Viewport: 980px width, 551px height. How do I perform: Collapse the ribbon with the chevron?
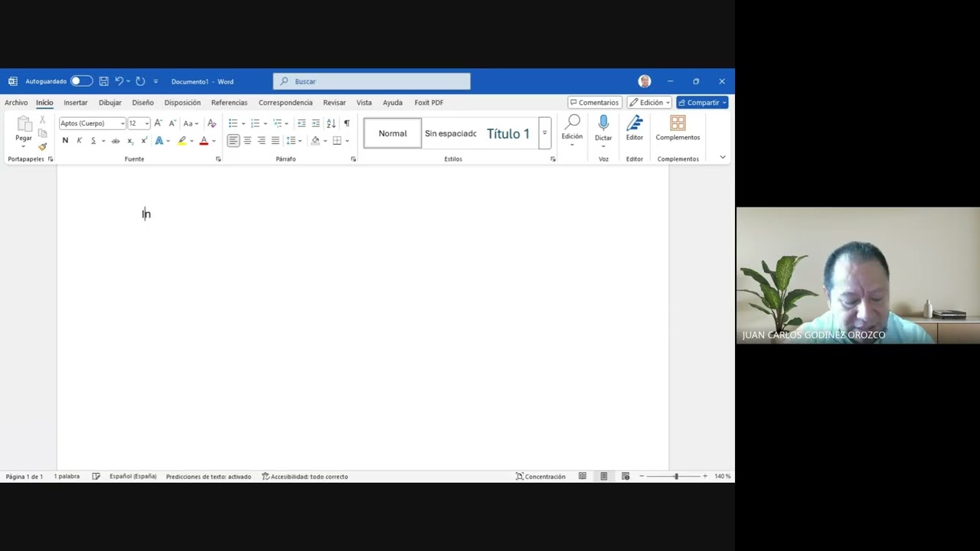[722, 158]
